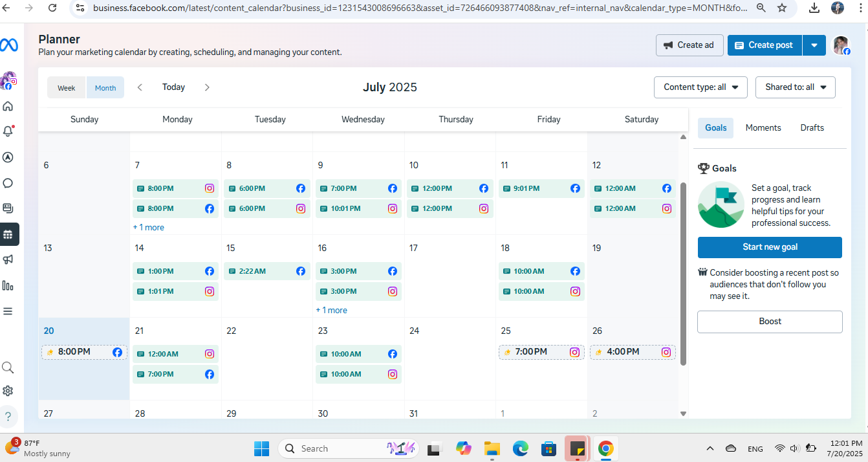The width and height of the screenshot is (868, 462).
Task: Open suggested 4:00 PM slot July 26
Action: 633,352
